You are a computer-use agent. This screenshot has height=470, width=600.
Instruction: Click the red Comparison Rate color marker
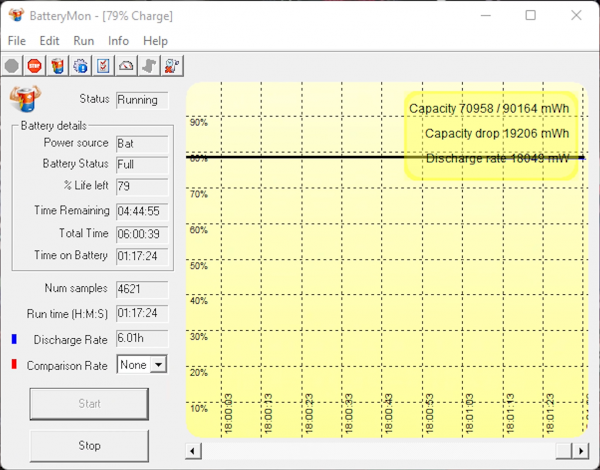14,364
